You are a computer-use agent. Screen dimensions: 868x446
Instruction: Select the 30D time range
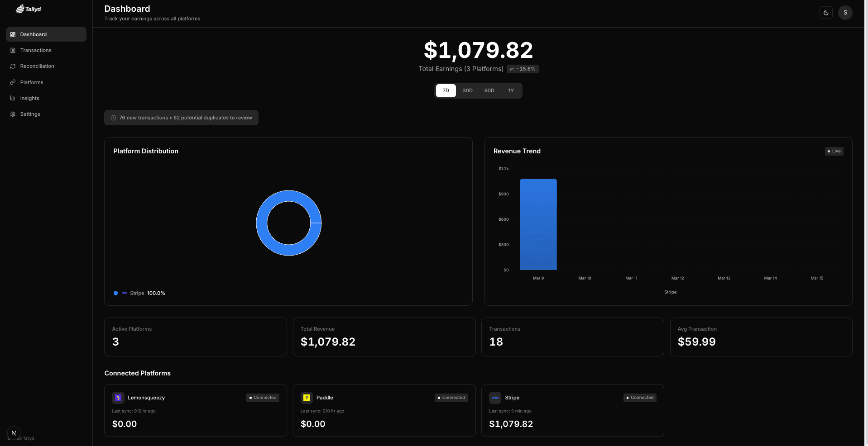pos(467,90)
